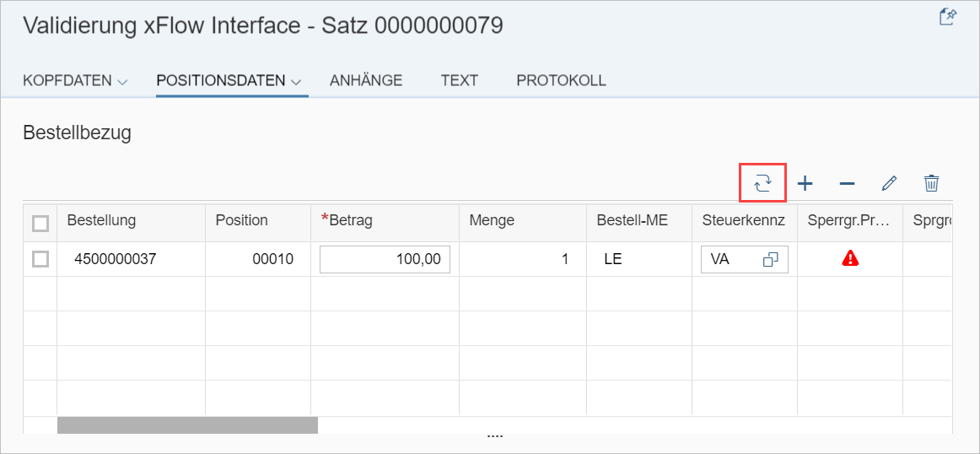Expand the POSITIONSDATEN dropdown arrow

(297, 83)
